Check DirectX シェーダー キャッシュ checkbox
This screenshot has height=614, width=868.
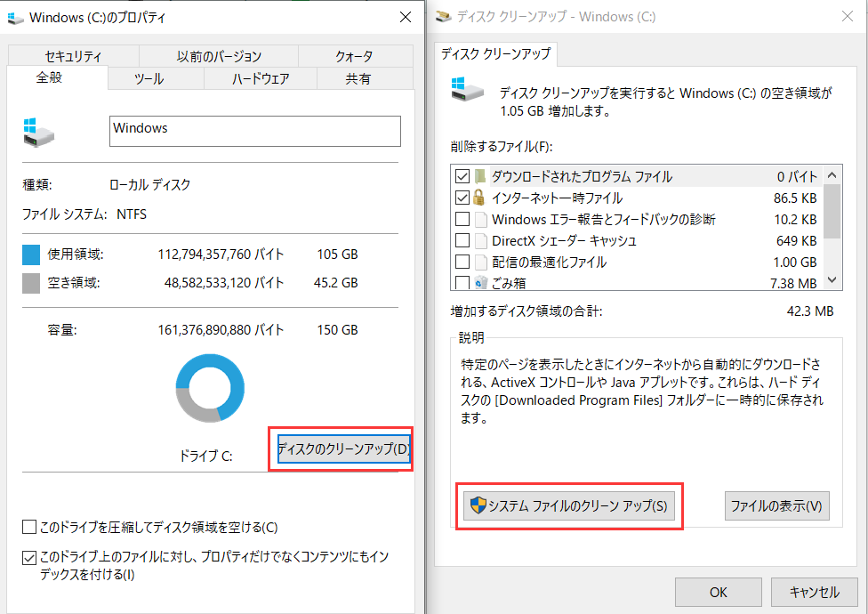pos(462,241)
